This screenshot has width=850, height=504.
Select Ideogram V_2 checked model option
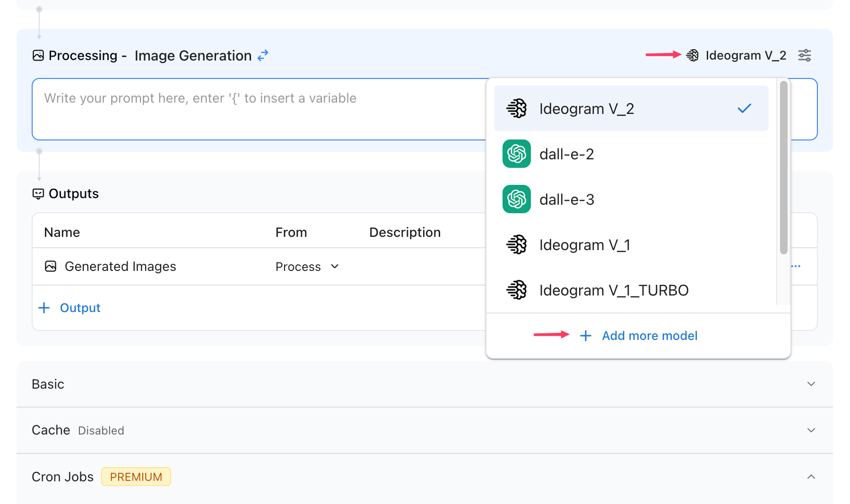pyautogui.click(x=631, y=109)
